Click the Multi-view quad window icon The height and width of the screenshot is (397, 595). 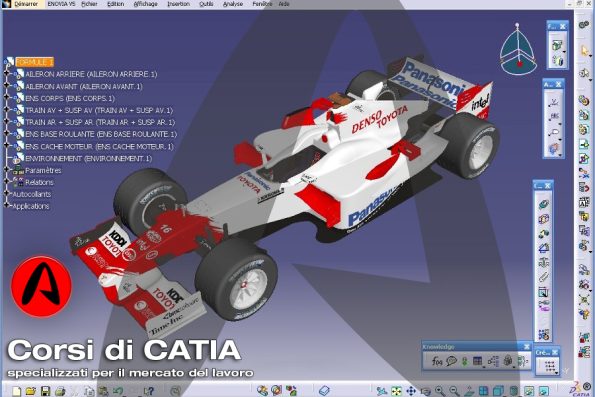pos(483,391)
